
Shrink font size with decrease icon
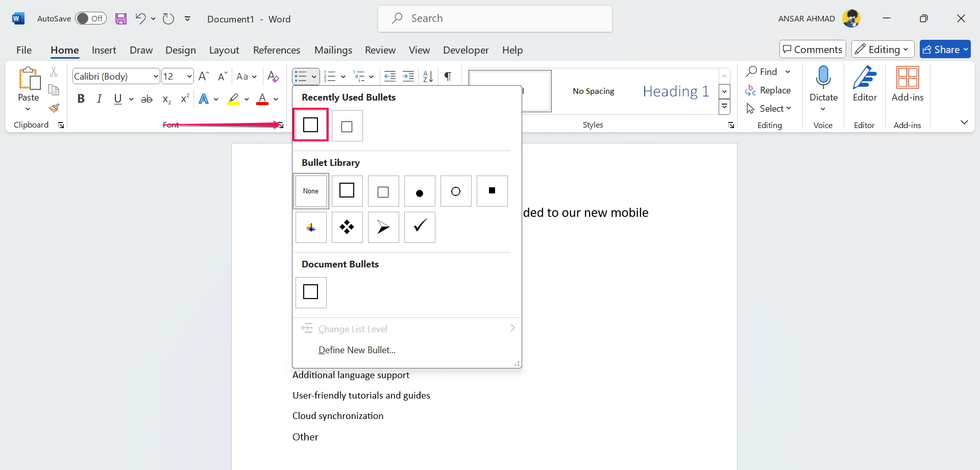point(222,77)
